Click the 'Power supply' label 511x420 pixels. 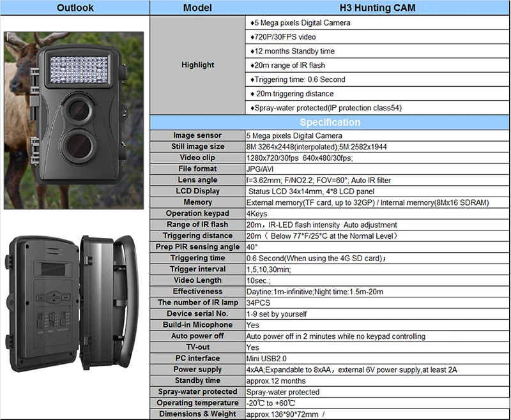pyautogui.click(x=197, y=369)
